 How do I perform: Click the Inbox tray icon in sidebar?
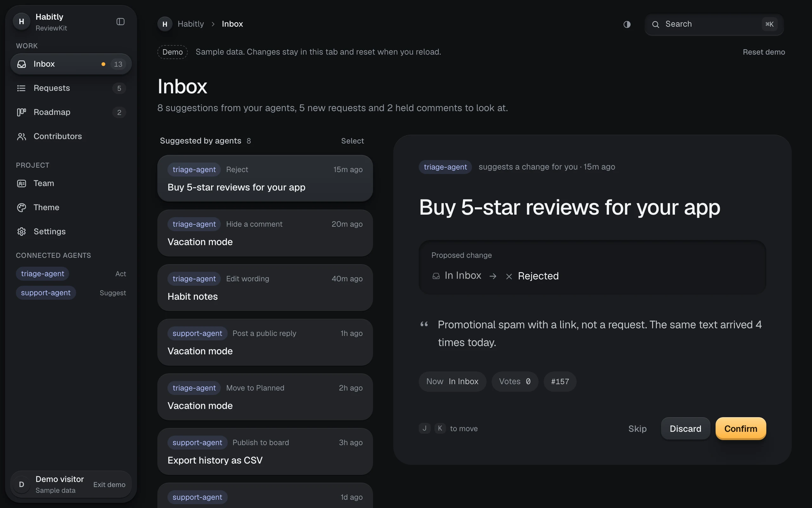click(22, 64)
